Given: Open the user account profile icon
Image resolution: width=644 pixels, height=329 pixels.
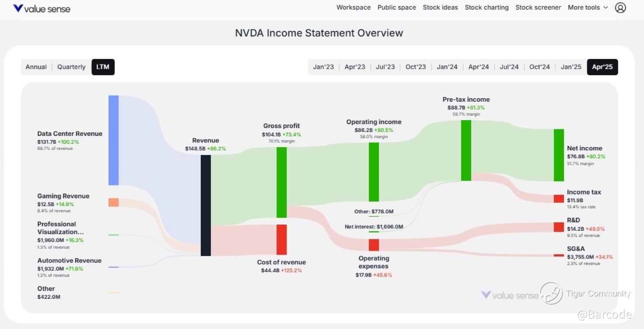Looking at the screenshot, I should (x=620, y=7).
